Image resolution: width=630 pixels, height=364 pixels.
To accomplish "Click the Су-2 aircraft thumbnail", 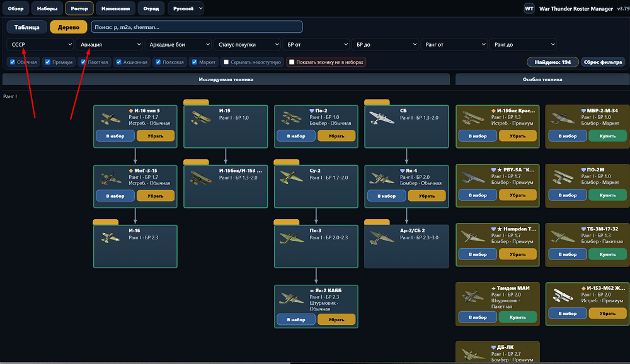I will [x=291, y=177].
